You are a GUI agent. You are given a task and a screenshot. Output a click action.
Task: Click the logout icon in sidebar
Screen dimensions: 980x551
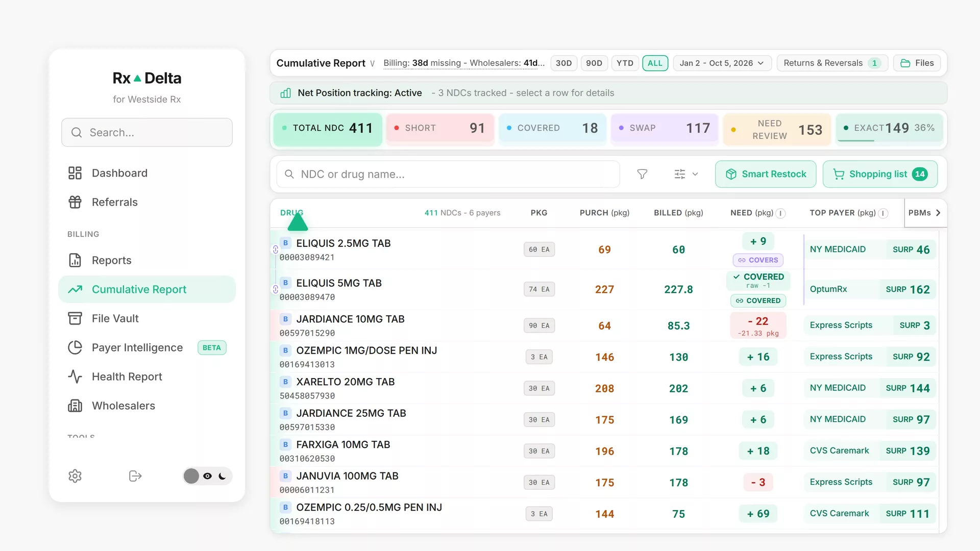pyautogui.click(x=135, y=476)
